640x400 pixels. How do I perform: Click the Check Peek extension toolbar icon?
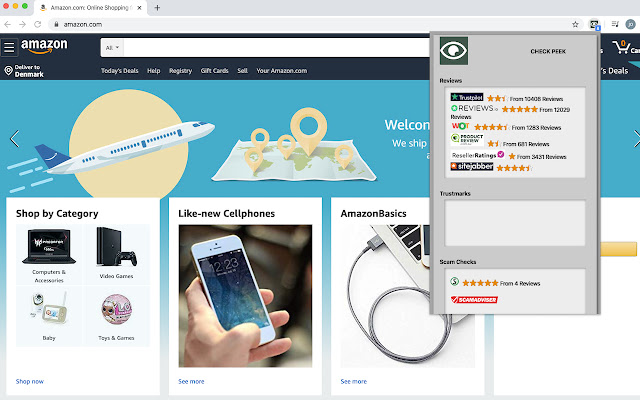(594, 24)
